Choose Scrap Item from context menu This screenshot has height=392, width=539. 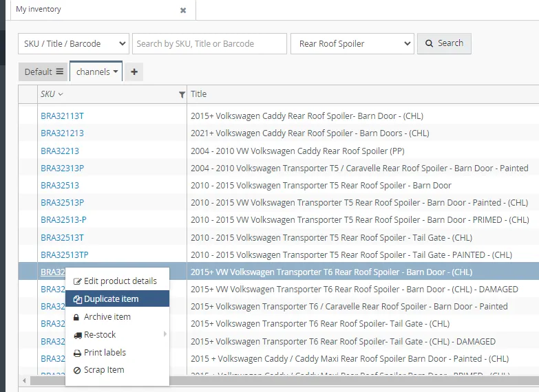coord(117,370)
